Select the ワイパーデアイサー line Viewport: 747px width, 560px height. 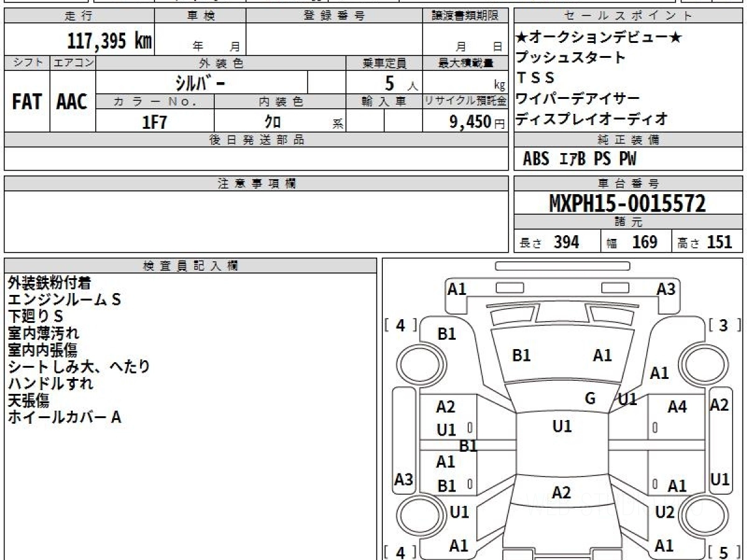[x=578, y=98]
